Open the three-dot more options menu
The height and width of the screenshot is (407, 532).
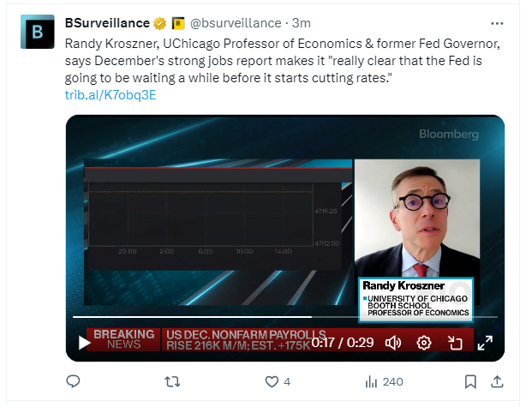[497, 23]
